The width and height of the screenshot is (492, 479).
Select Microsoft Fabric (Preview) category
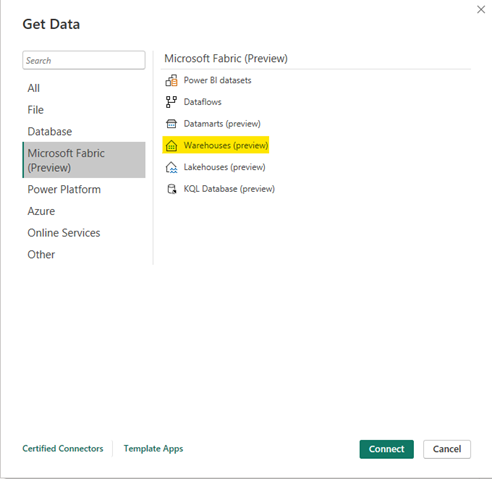click(84, 160)
